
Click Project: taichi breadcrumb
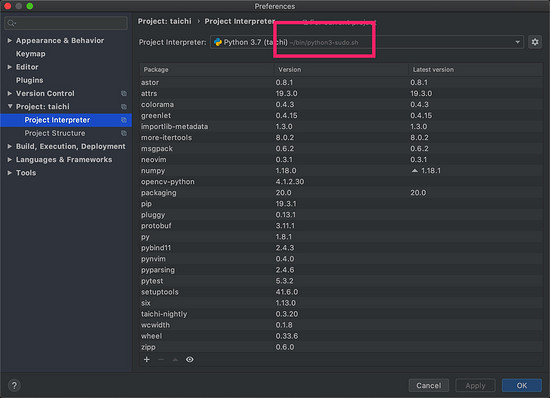[165, 21]
